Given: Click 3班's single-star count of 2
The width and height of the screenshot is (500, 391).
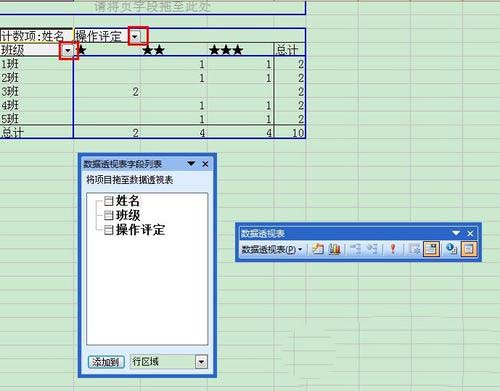Looking at the screenshot, I should pyautogui.click(x=135, y=92).
